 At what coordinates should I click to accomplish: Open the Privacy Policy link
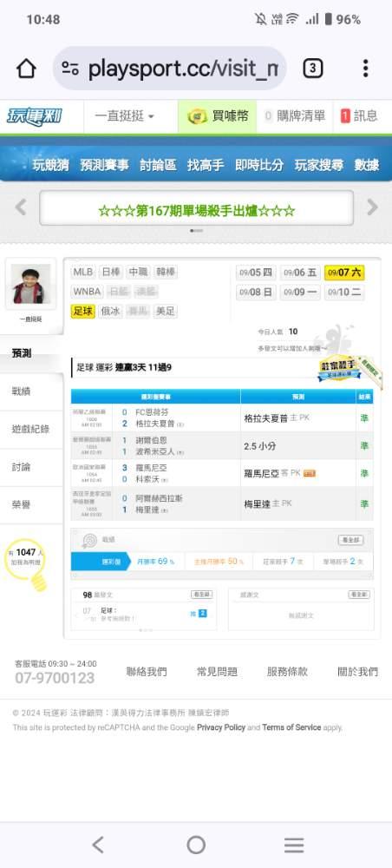click(x=220, y=727)
